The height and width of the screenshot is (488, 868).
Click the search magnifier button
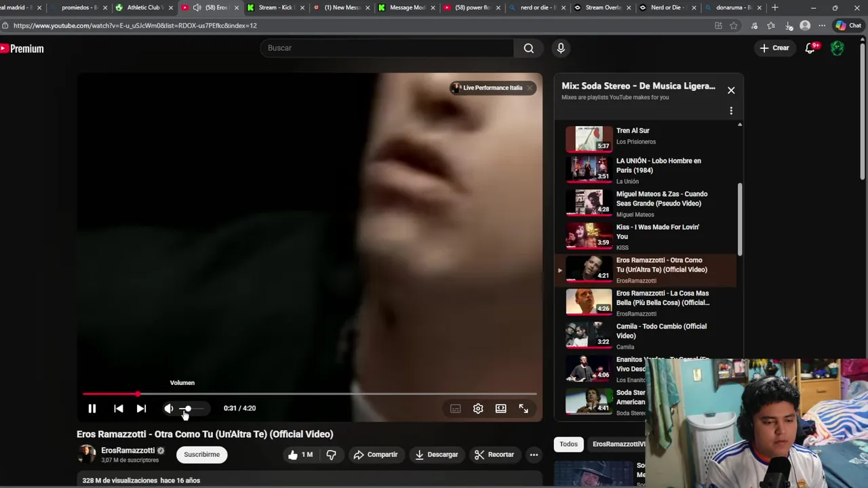[529, 48]
